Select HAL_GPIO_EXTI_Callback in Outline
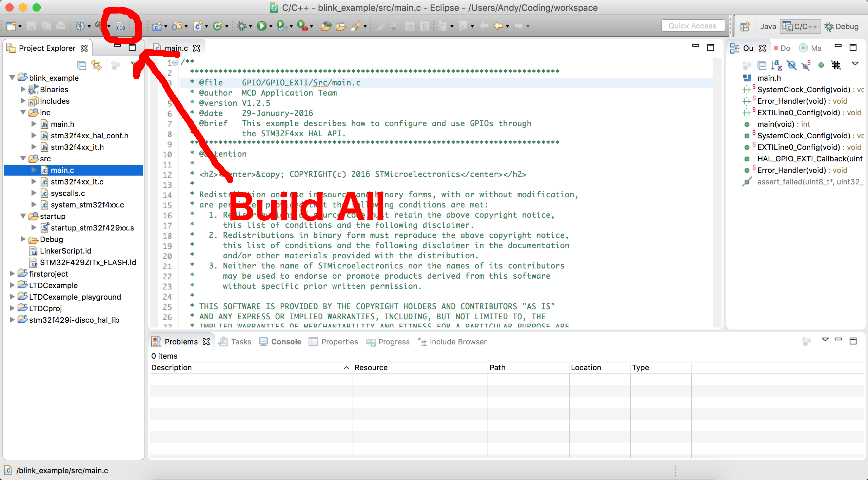Viewport: 868px width, 480px height. (810, 159)
